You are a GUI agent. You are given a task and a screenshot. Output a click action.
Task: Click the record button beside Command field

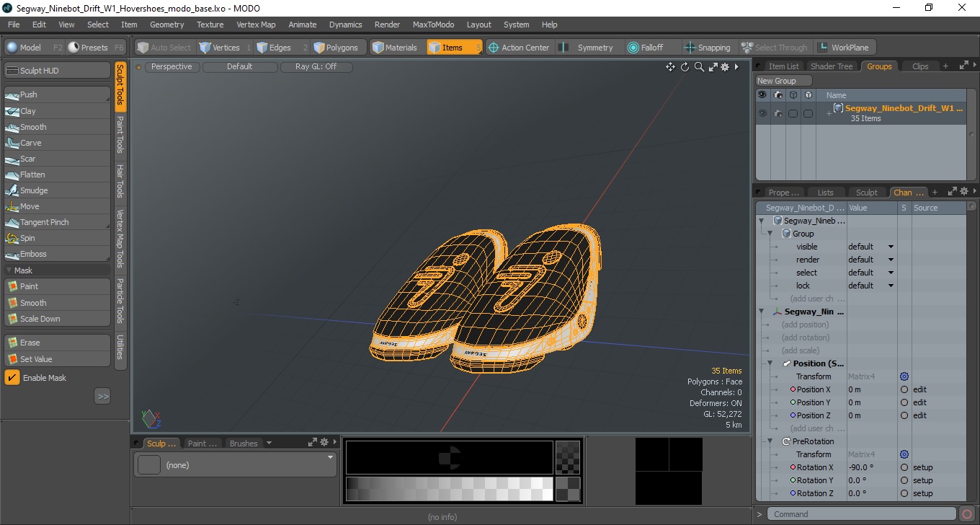[968, 514]
